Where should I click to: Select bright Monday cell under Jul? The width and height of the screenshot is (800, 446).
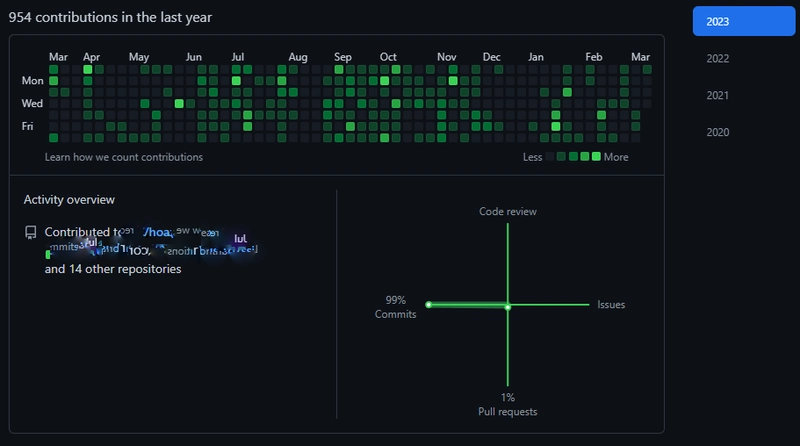click(237, 81)
